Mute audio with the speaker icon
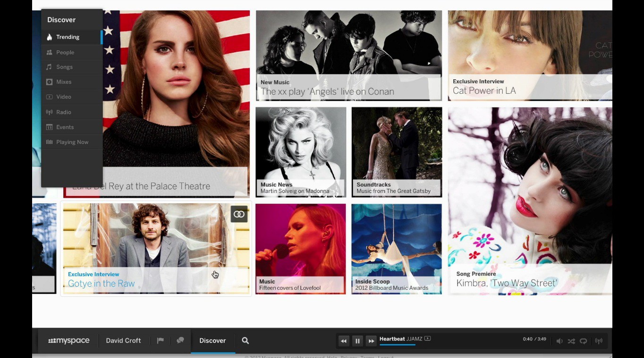 tap(559, 341)
